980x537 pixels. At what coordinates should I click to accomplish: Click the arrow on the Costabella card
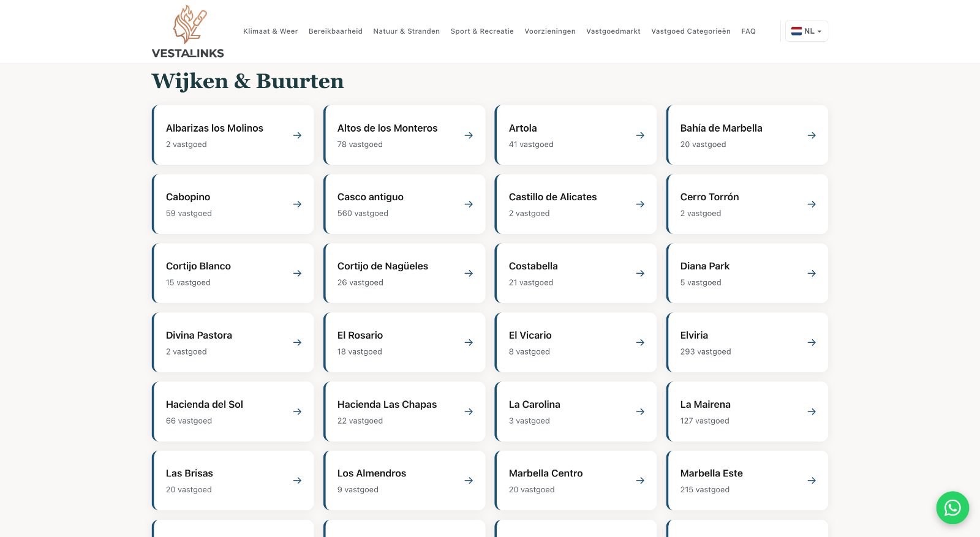[640, 273]
